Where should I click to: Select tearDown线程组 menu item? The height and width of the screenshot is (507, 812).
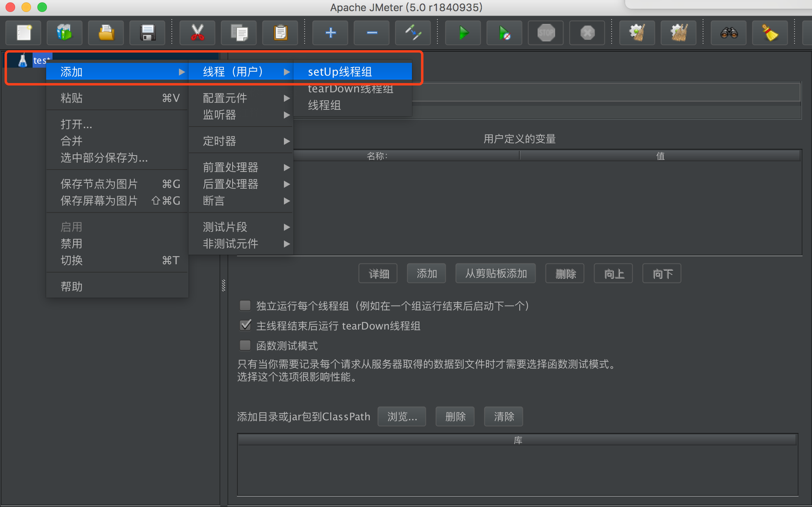[x=353, y=89]
